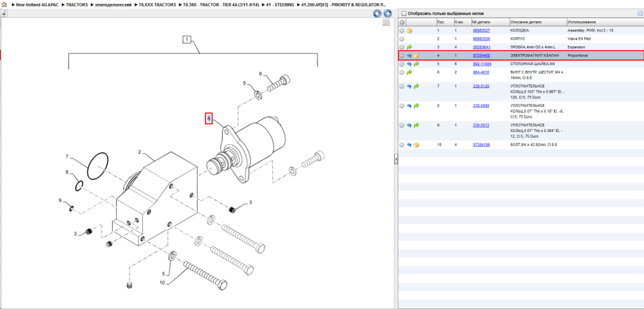Viewport: 644px width, 309px height.
Task: Expand the ВИНТ С ВНУТР. row plus icon
Action: tap(402, 72)
